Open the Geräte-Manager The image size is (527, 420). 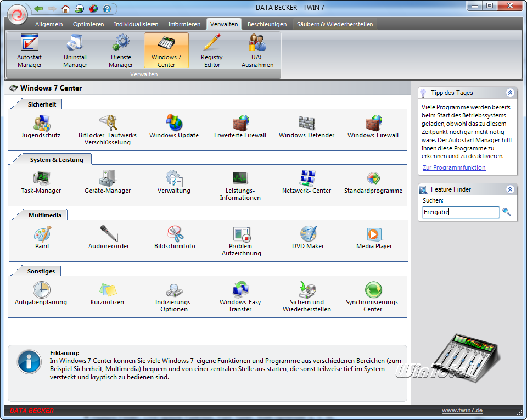(108, 182)
